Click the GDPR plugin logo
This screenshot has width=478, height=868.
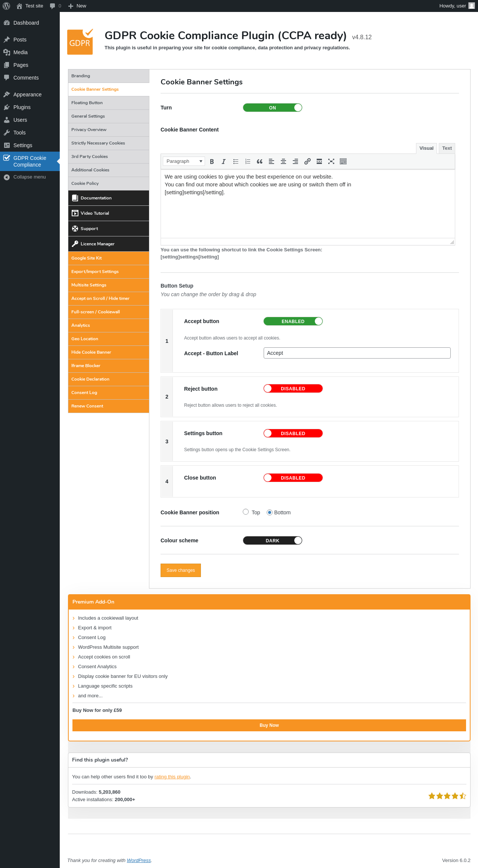coord(80,42)
